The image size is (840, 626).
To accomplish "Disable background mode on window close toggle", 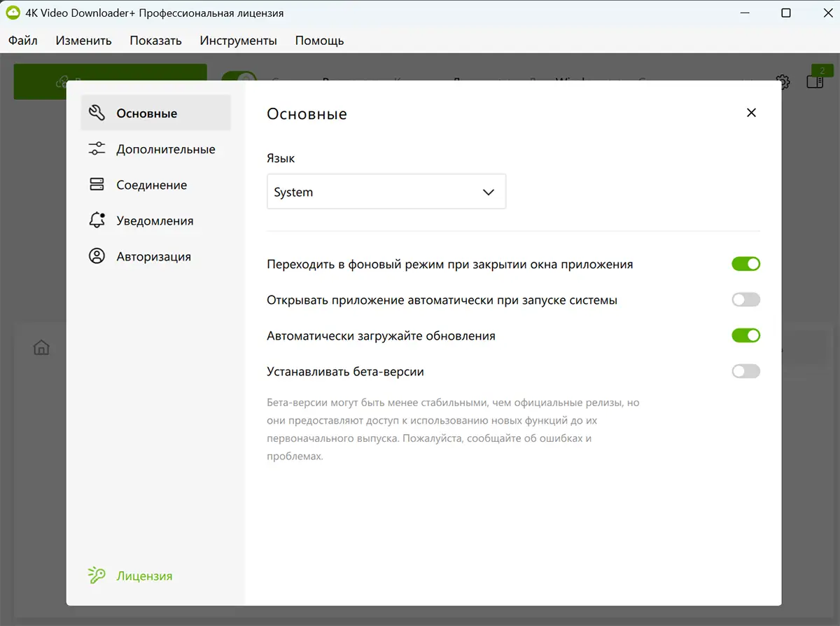I will [745, 264].
